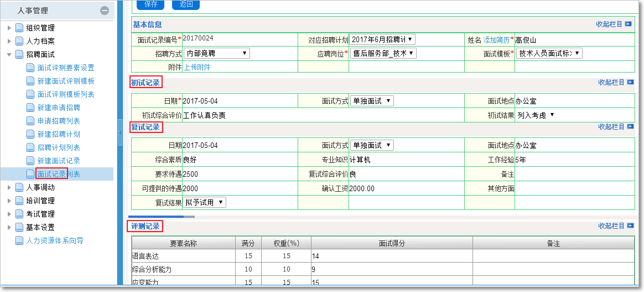Image resolution: width=644 pixels, height=292 pixels.
Task: Click 收起栏目 link in 初试记录 header
Action: tap(611, 82)
